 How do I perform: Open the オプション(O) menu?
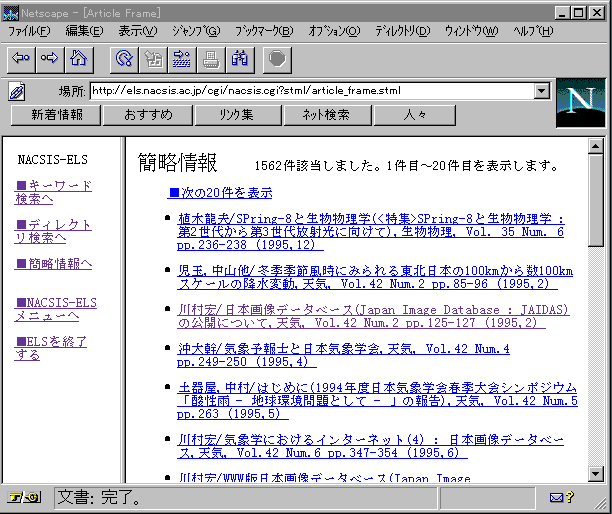(x=334, y=31)
